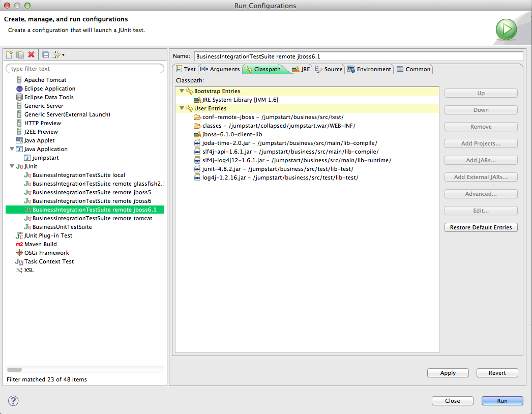Viewport: 532px width, 414px height.
Task: Click the junit-4.8.2.jar jar icon
Action: (x=197, y=169)
